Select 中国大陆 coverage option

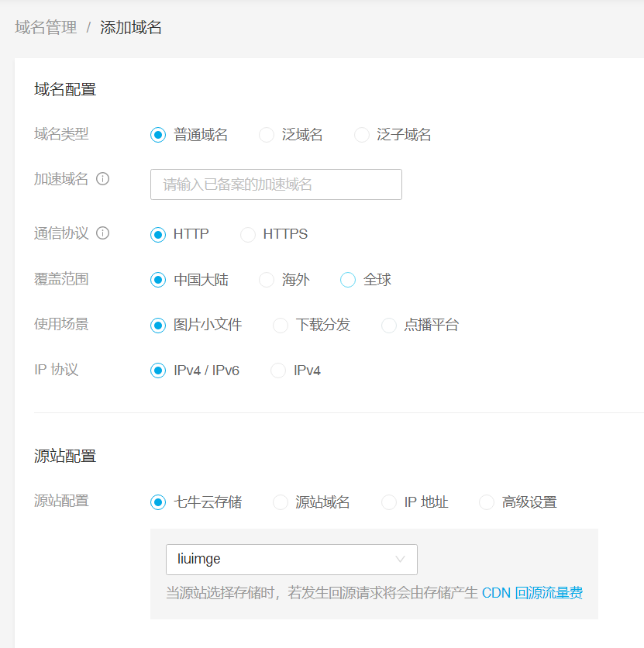157,280
